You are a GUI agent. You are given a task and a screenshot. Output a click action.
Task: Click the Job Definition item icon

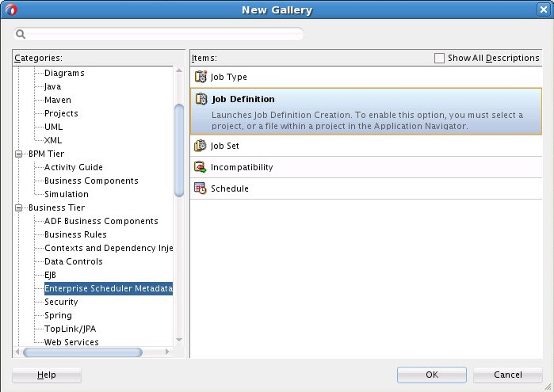coord(201,99)
